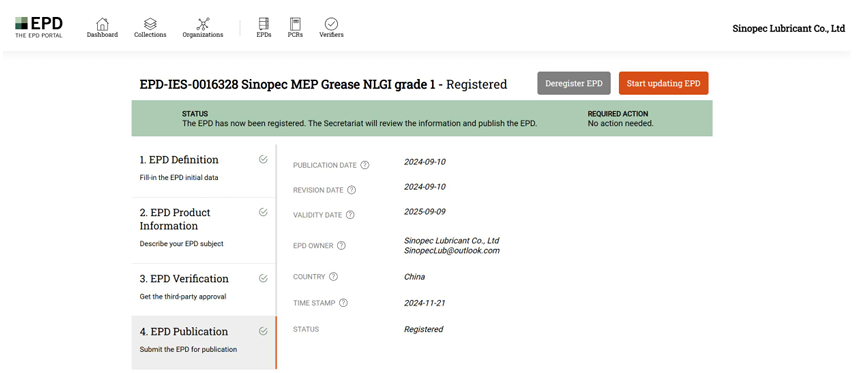This screenshot has width=858, height=373.
Task: Show help for Publication Date
Action: pyautogui.click(x=365, y=165)
